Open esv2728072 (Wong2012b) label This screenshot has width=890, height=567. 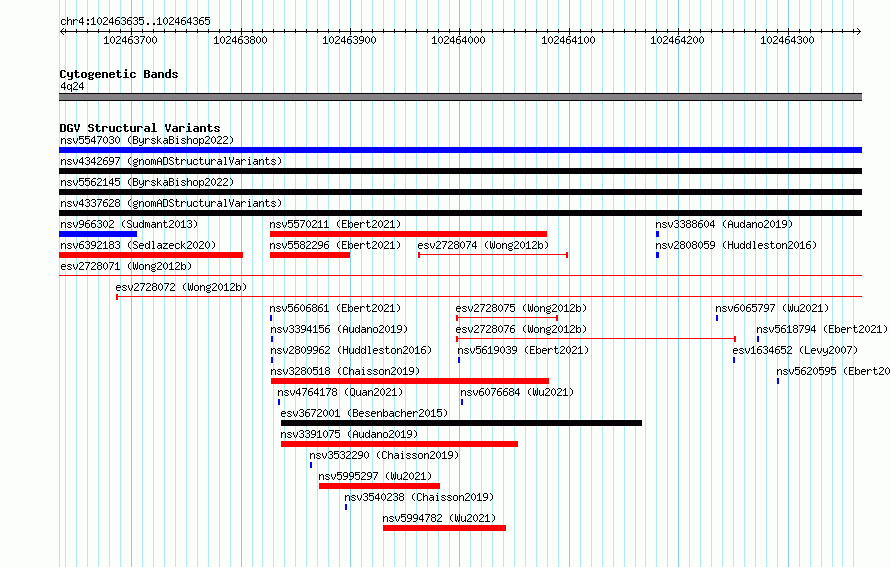(181, 287)
